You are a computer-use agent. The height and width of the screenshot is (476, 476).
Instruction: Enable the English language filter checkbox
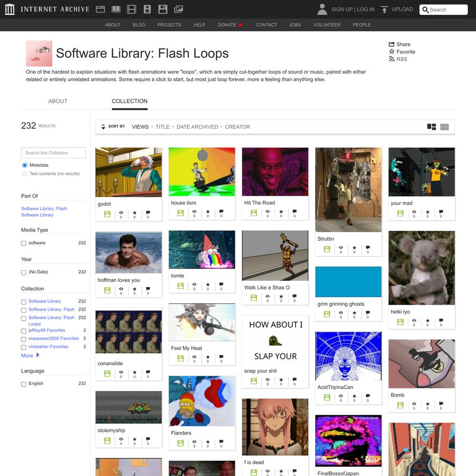coord(24,384)
